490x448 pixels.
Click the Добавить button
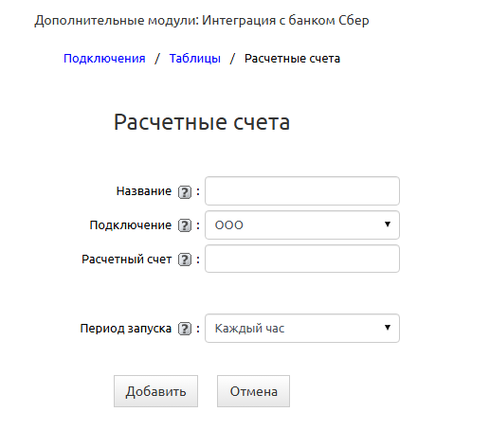(155, 391)
